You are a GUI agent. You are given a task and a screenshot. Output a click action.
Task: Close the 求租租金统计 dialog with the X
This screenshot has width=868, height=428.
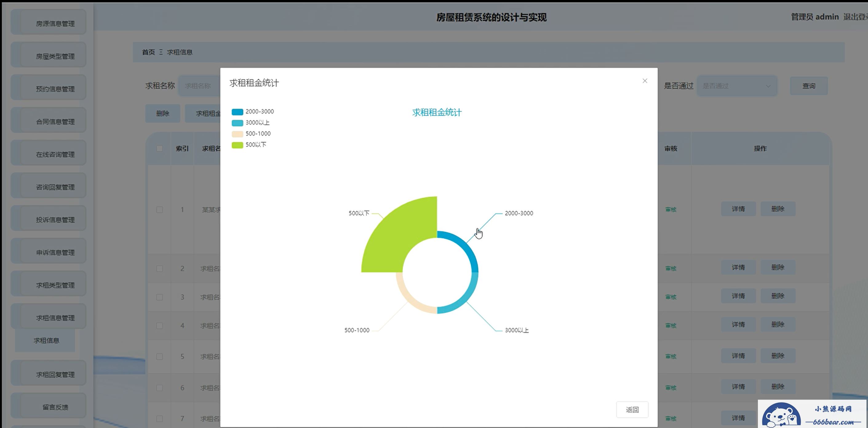[x=645, y=81]
